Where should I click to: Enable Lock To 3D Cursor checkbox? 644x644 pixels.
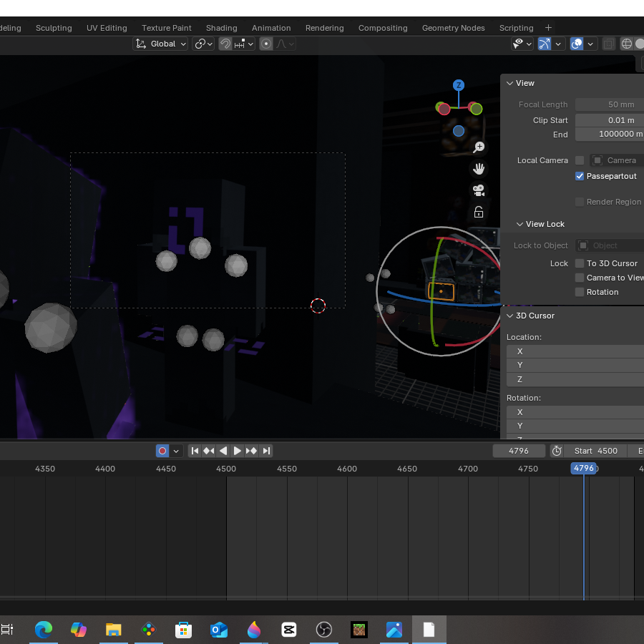pos(580,263)
